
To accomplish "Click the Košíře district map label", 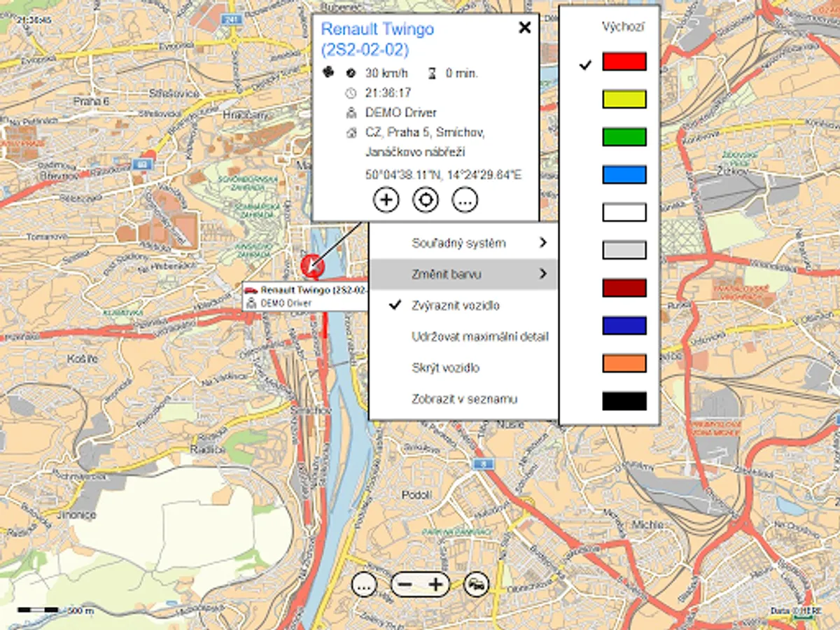I will point(83,358).
